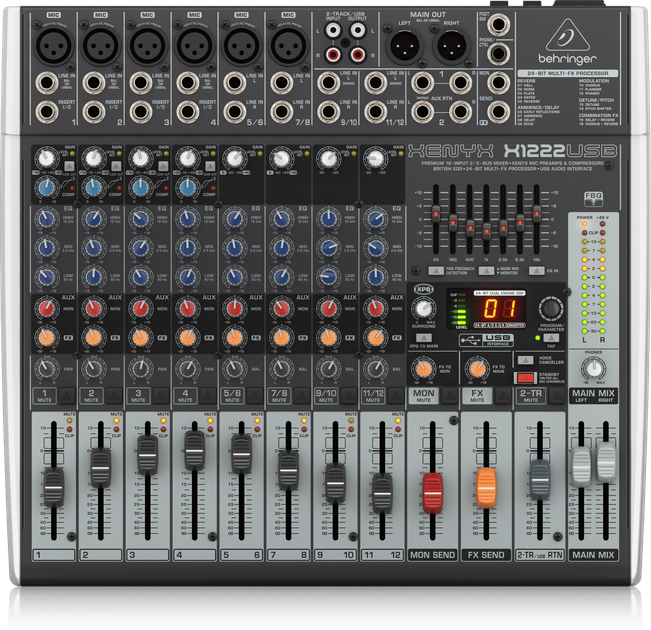Click the 16k graphic EQ slider
This screenshot has height=630, width=651.
click(536, 214)
